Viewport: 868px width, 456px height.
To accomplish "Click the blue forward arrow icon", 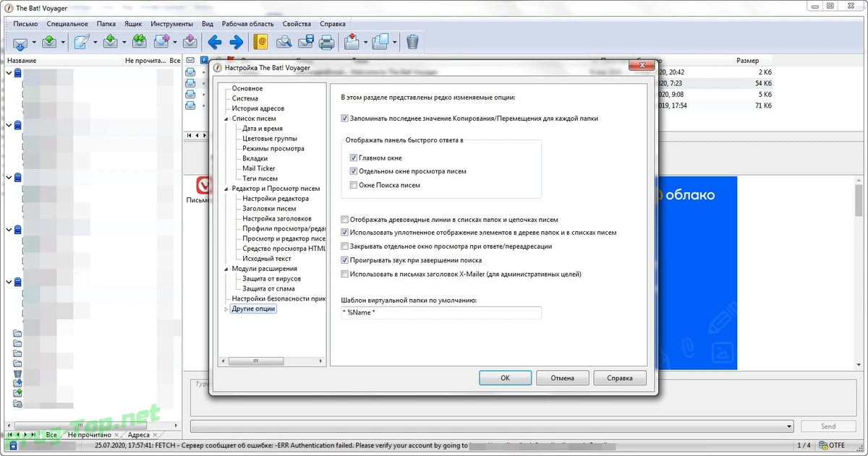I will [236, 42].
